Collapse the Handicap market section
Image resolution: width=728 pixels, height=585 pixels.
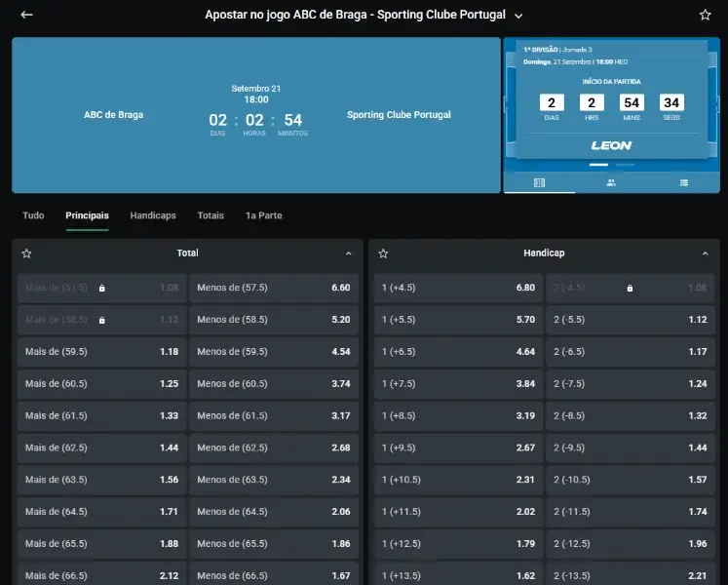tap(706, 253)
